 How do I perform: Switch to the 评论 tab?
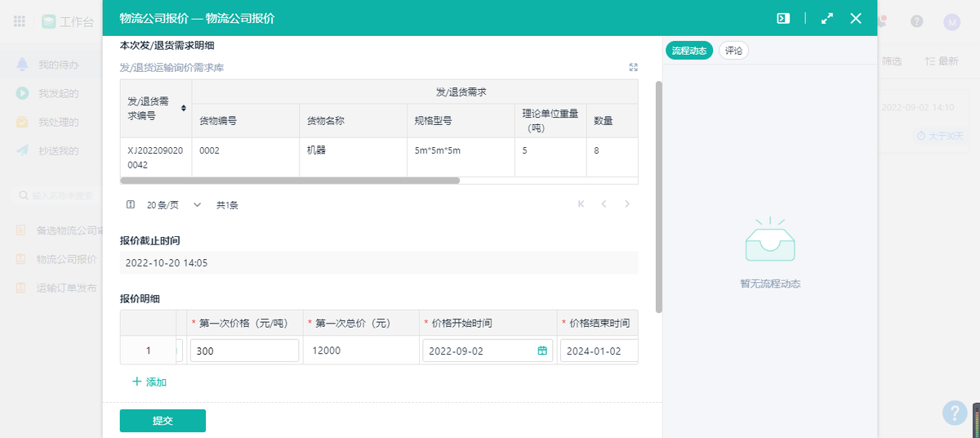tap(733, 51)
